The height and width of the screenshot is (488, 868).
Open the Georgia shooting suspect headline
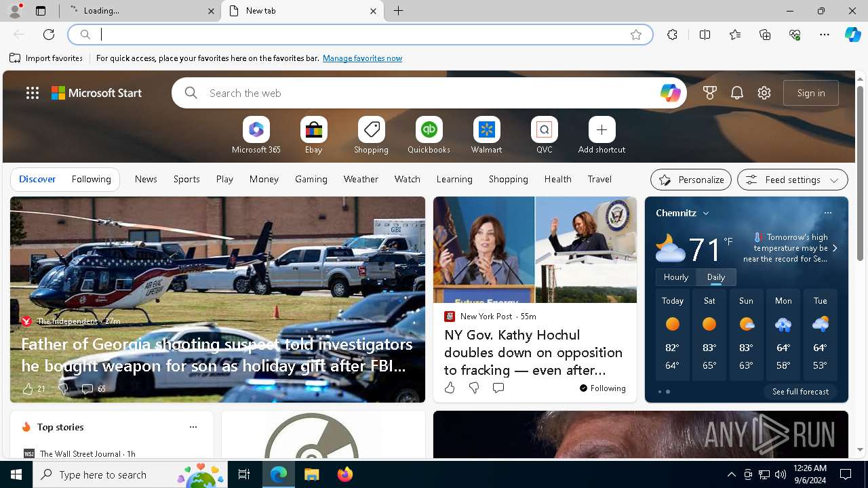click(x=217, y=354)
